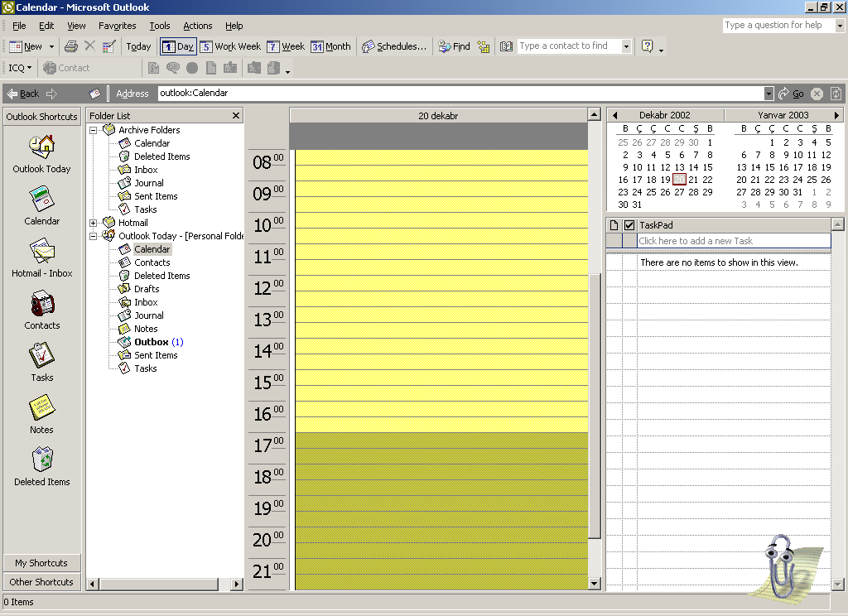Screen dimensions: 848x616
Task: Select Outbox (1) folder
Action: point(158,342)
